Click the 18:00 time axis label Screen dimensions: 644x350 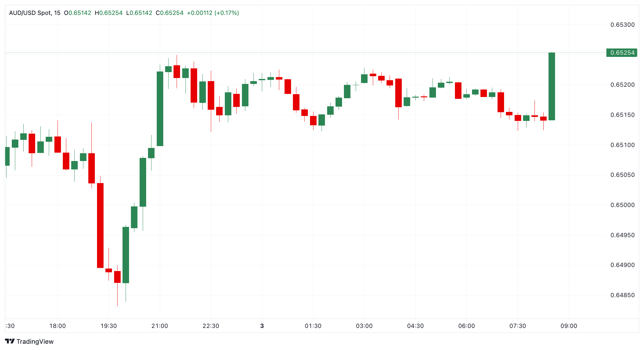pyautogui.click(x=58, y=326)
